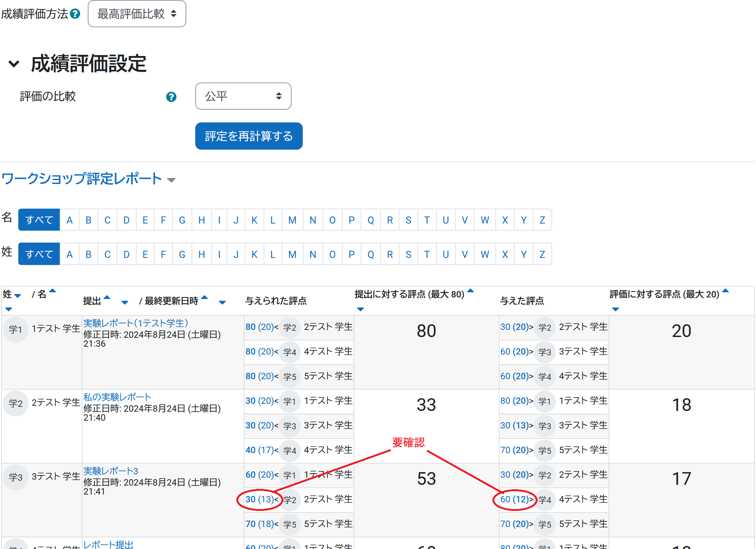
Task: Click the 評定を再計算する button
Action: click(x=249, y=136)
